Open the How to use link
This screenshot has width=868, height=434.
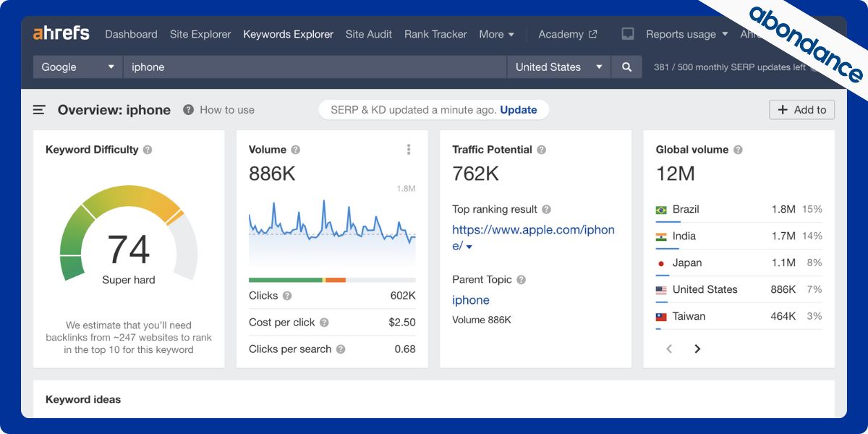pos(227,110)
